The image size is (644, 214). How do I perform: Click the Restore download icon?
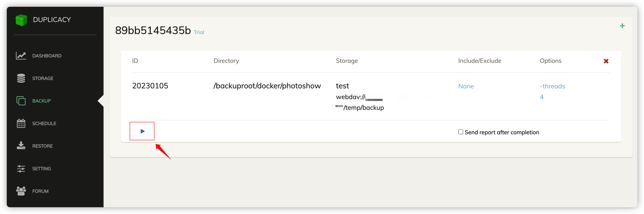[21, 146]
